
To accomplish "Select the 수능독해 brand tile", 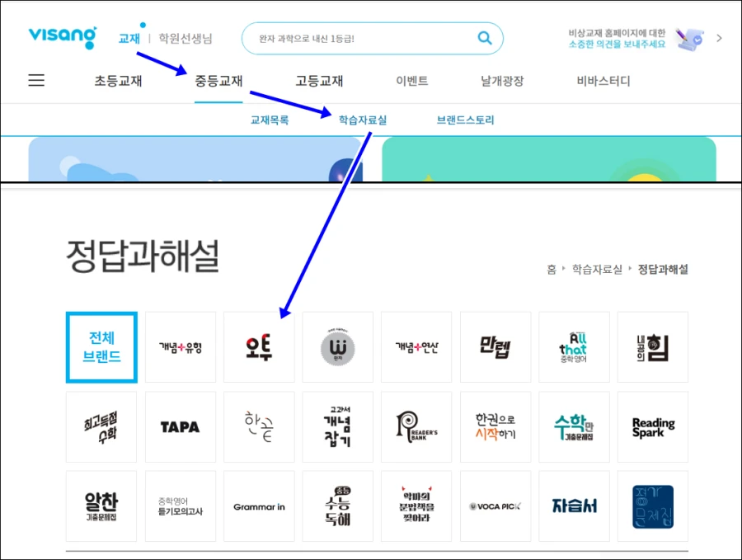I will pos(338,506).
